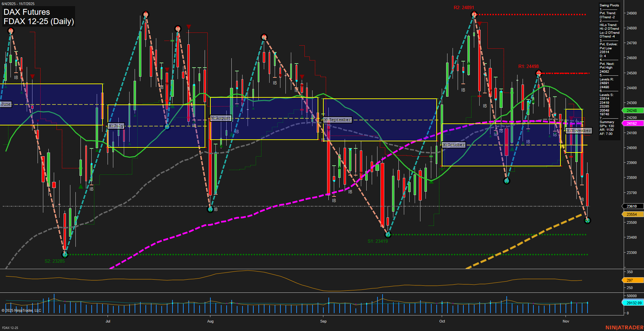Click the NINJATRADER logo link
Screen dimensions: 644x331
coord(624,327)
